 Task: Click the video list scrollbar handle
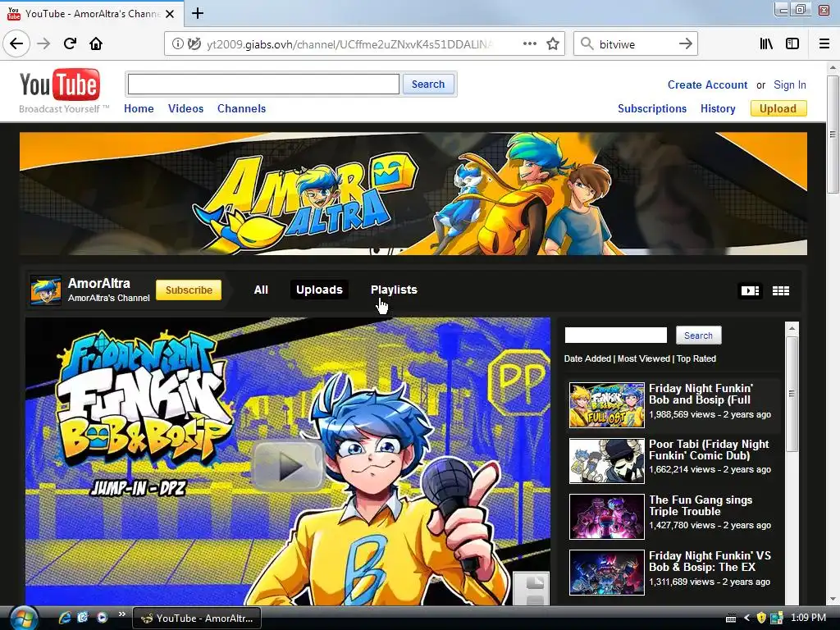792,394
